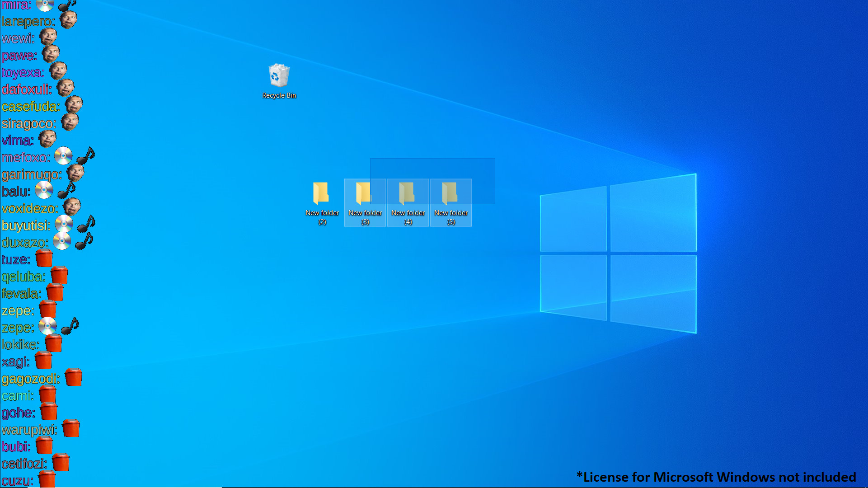Image resolution: width=868 pixels, height=488 pixels.
Task: Click the CD icon next to balu
Action: click(44, 189)
